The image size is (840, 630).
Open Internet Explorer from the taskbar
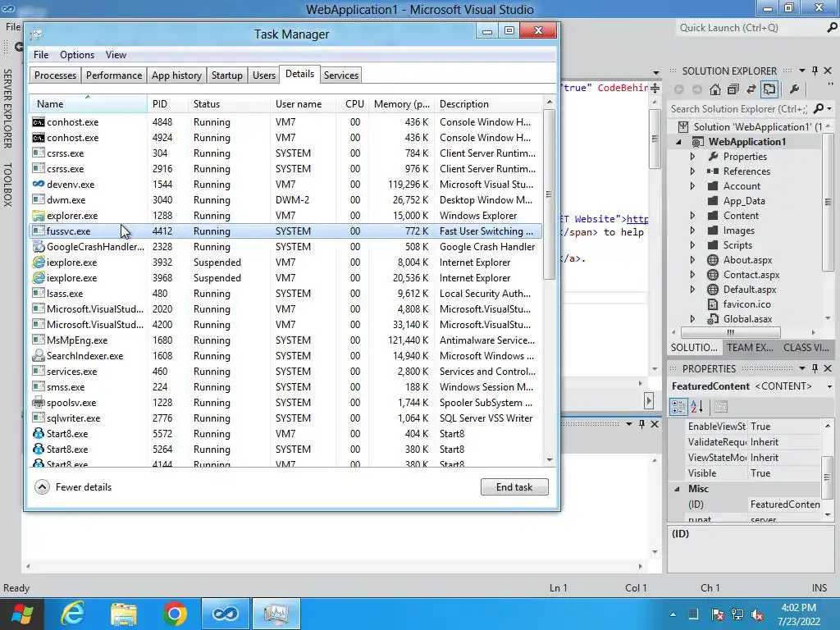[x=72, y=614]
